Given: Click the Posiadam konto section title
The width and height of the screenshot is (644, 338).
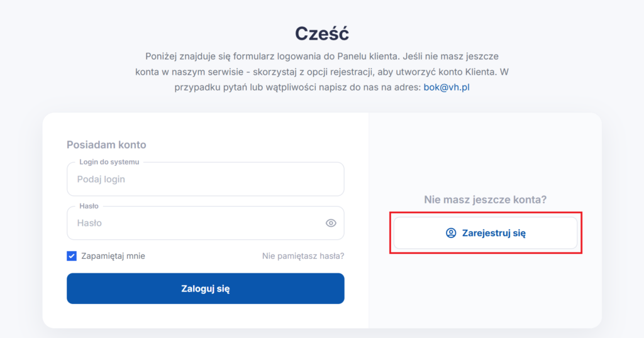Looking at the screenshot, I should [x=106, y=144].
